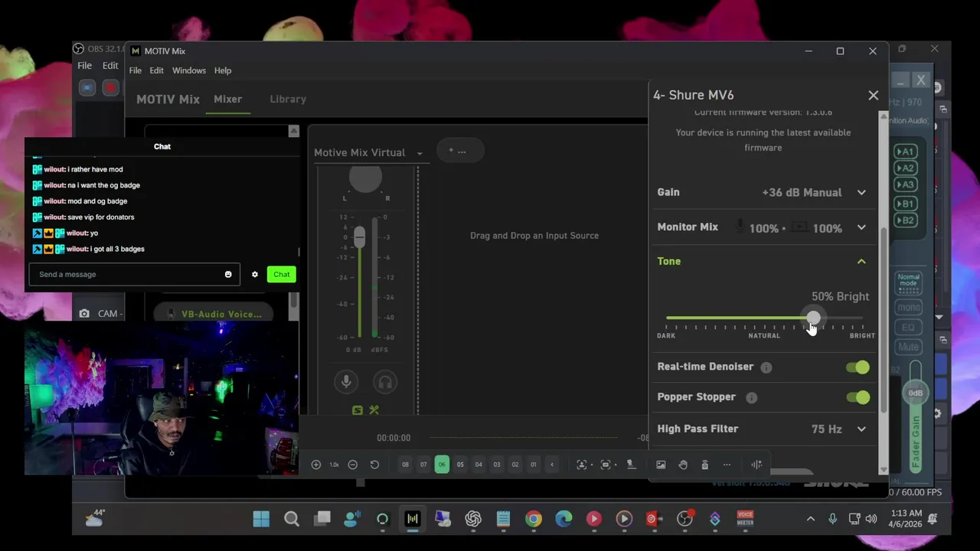Open the three-dots more options in bottom toolbar
This screenshot has width=980, height=551.
coord(727,465)
